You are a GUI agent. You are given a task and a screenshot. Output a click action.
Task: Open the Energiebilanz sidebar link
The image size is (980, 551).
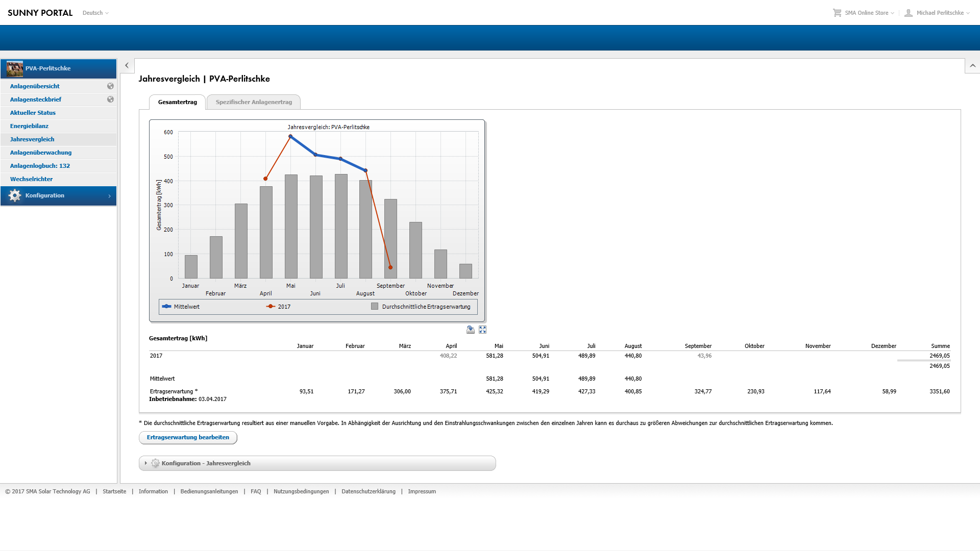tap(29, 126)
